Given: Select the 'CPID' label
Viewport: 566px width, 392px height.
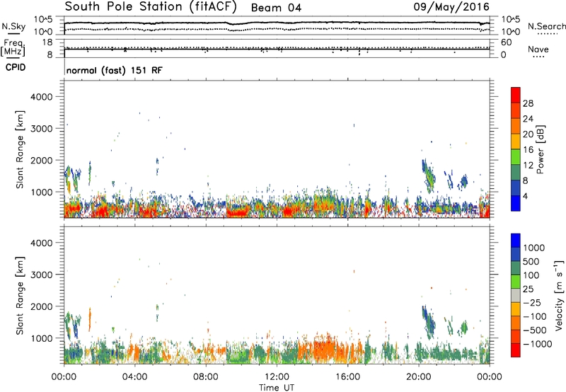Looking at the screenshot, I should [16, 67].
